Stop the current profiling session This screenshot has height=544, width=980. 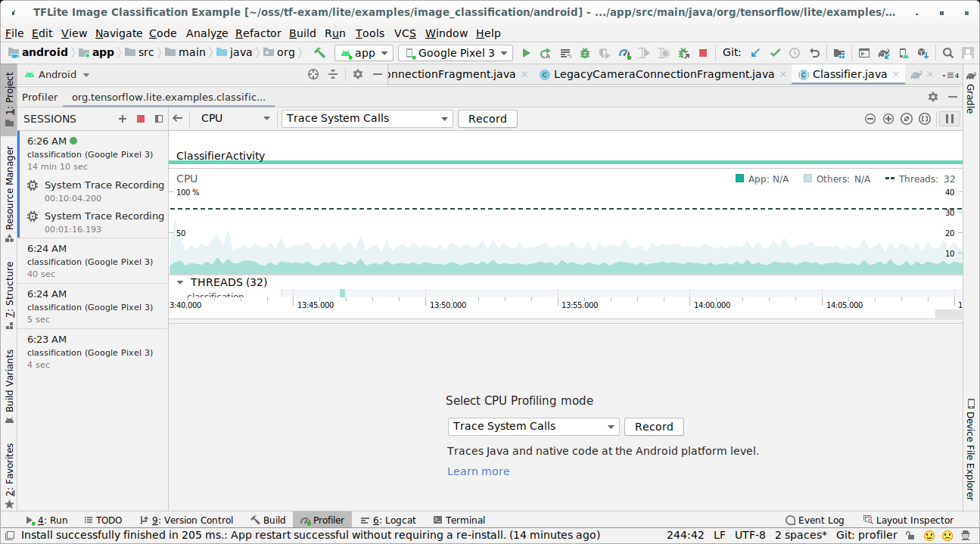(x=141, y=119)
